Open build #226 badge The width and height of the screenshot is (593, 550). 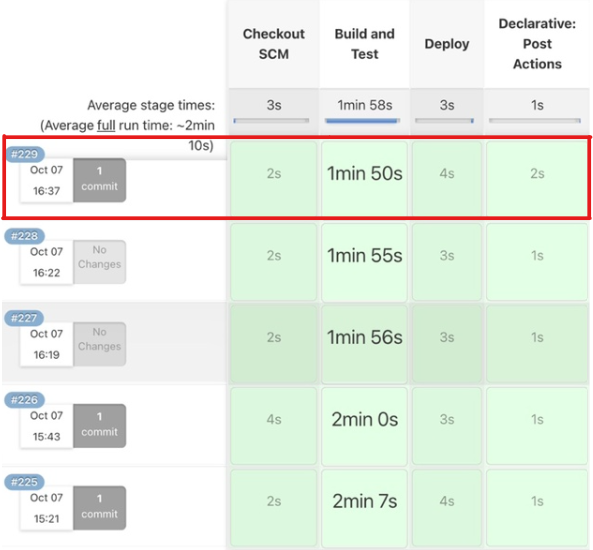click(25, 400)
